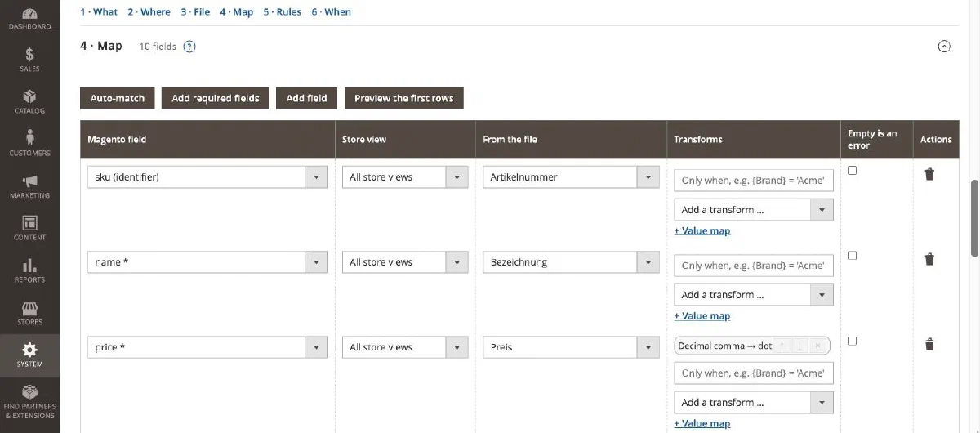Screen dimensions: 980x433
Task: Collapse the Map section with circle chevron
Action: [944, 47]
